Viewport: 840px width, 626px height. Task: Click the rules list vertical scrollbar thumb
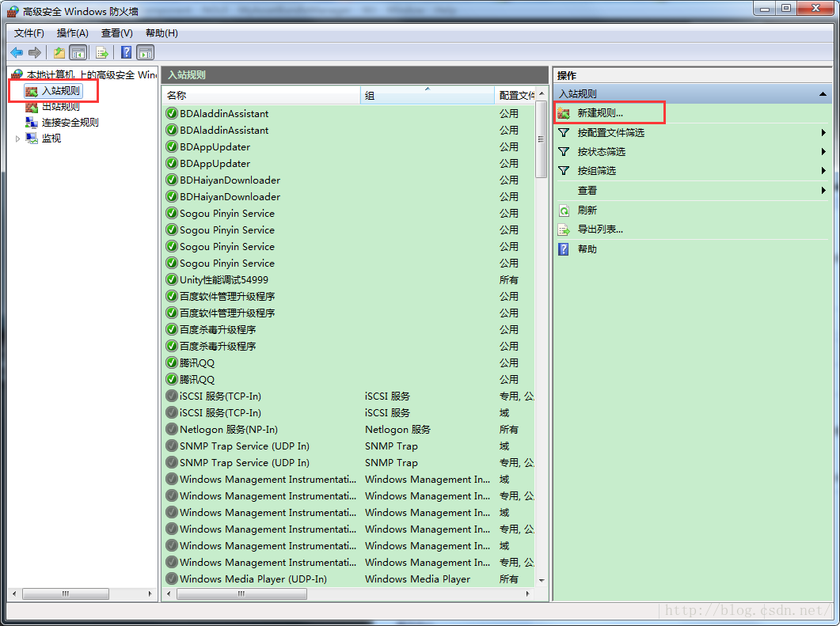click(x=541, y=139)
